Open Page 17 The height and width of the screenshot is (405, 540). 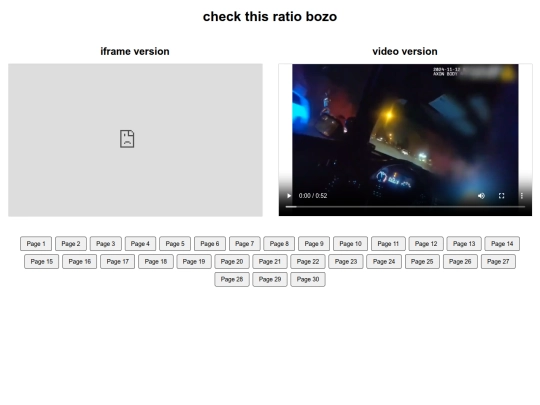118,262
